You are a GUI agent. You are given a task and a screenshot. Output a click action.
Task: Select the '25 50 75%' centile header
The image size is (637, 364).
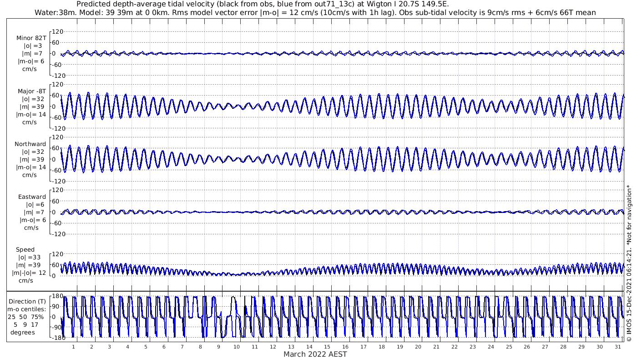(x=26, y=317)
